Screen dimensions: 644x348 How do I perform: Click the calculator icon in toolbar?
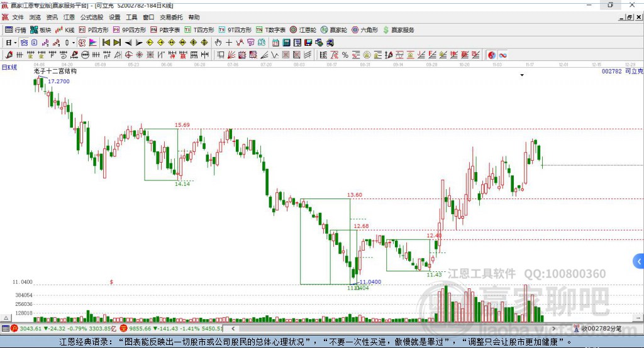pyautogui.click(x=286, y=42)
